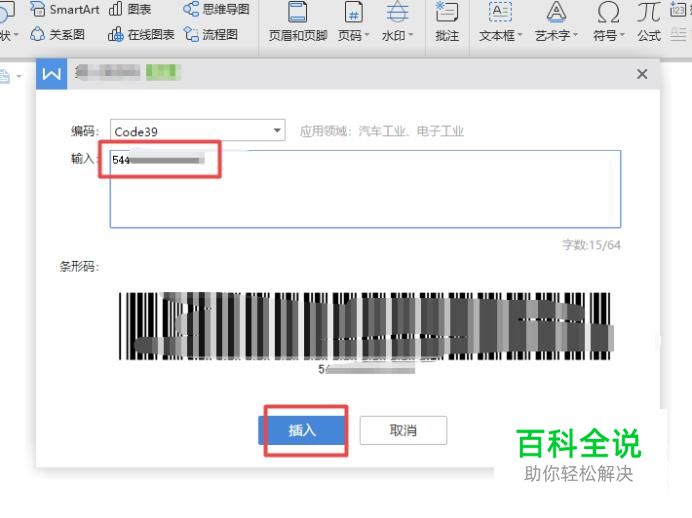Click the 应用领域 application field text
The image size is (692, 518).
(x=382, y=131)
